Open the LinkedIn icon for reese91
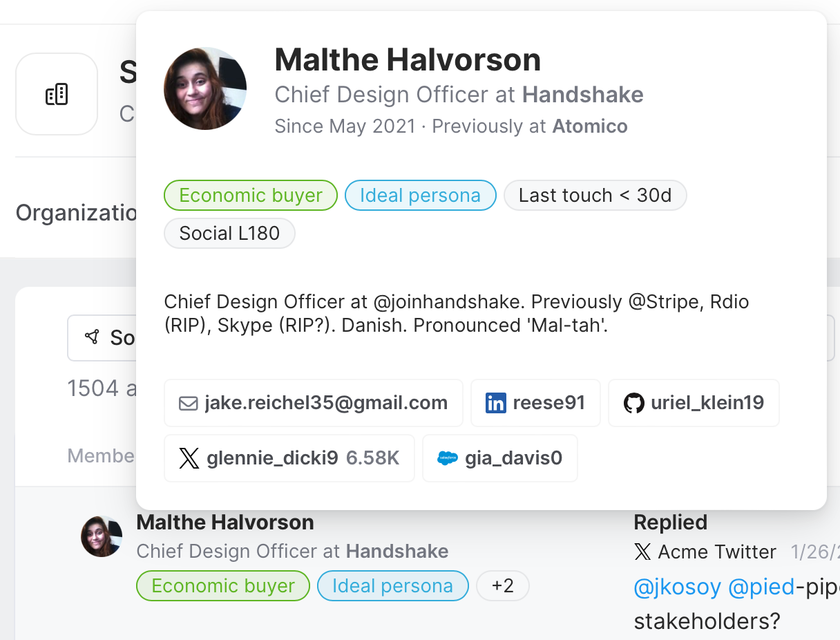This screenshot has height=640, width=840. click(495, 403)
